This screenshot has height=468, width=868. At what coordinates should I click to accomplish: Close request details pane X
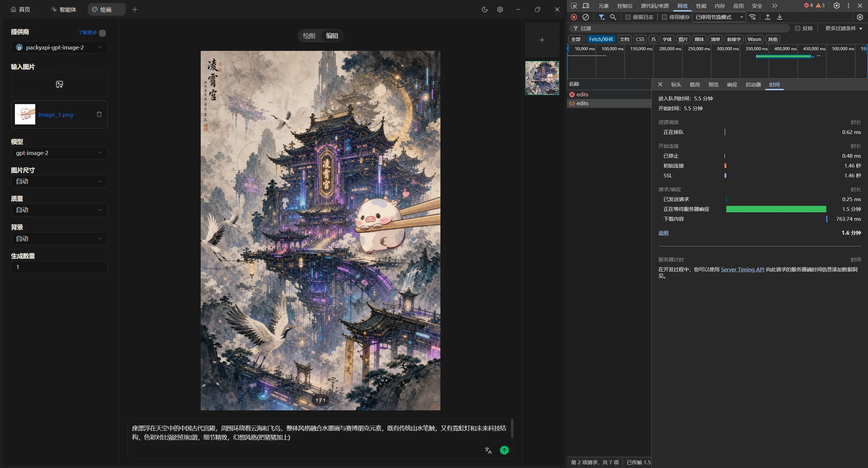pos(660,84)
